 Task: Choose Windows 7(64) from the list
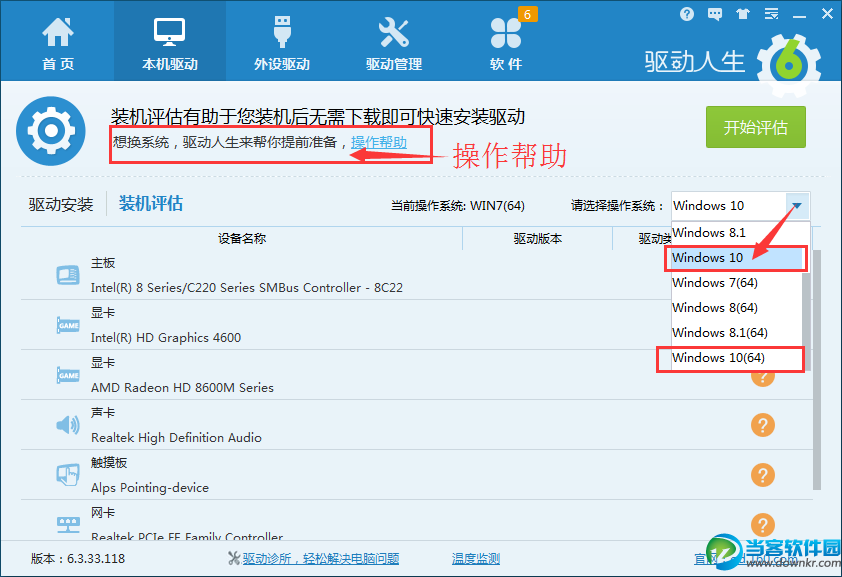pyautogui.click(x=737, y=282)
